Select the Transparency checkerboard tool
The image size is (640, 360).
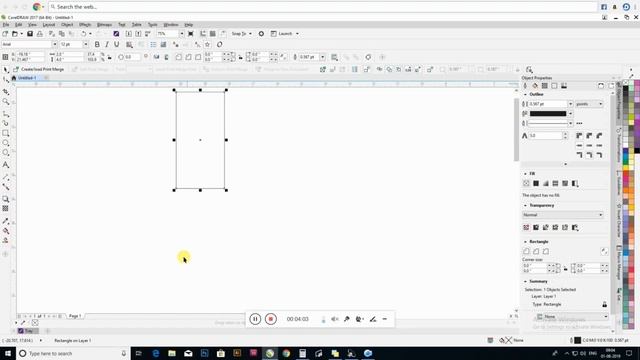click(6, 209)
